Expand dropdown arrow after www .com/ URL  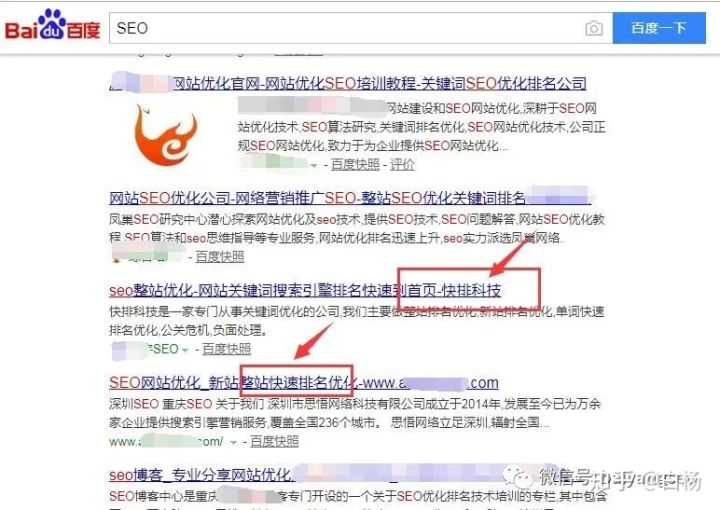pyautogui.click(x=234, y=442)
